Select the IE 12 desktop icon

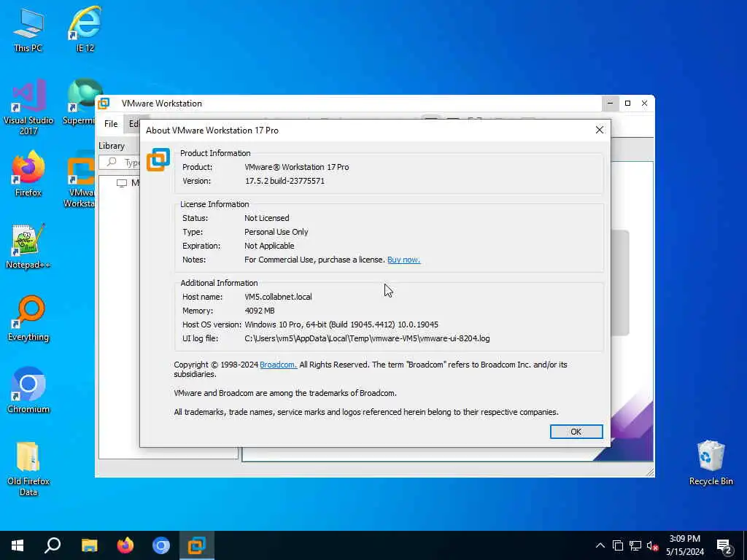coord(85,29)
